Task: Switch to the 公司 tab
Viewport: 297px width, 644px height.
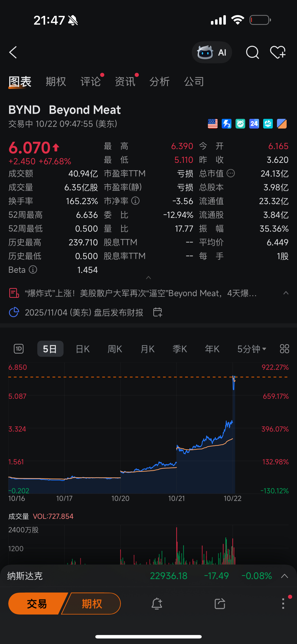Action: 194,82
